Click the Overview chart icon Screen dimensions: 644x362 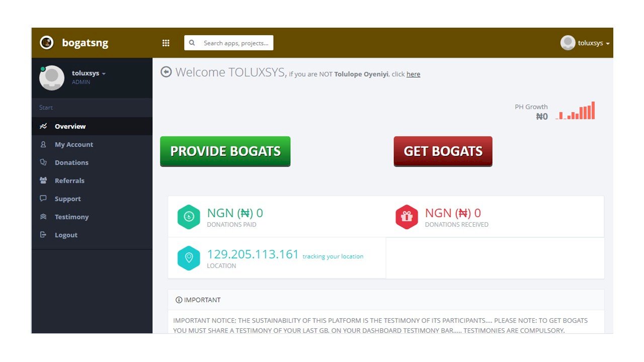click(x=43, y=126)
